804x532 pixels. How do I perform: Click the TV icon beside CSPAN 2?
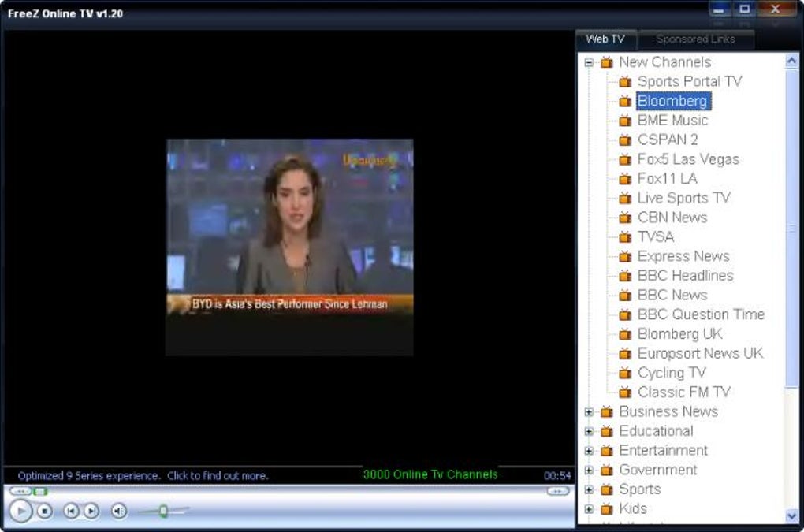coord(625,140)
